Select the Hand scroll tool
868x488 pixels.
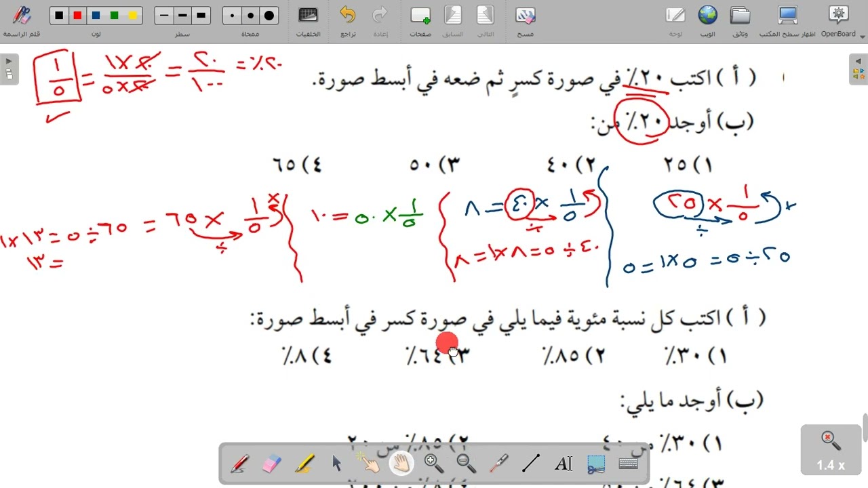(x=401, y=464)
